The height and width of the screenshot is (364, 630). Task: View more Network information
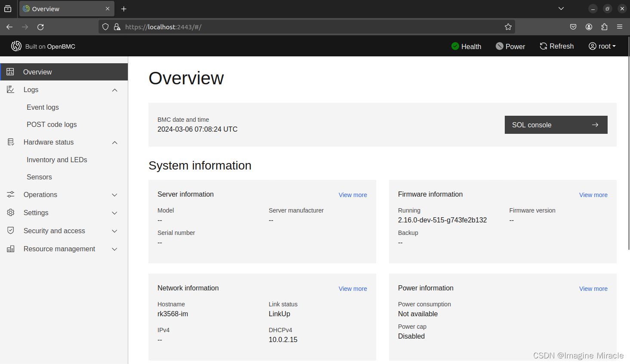click(x=353, y=289)
